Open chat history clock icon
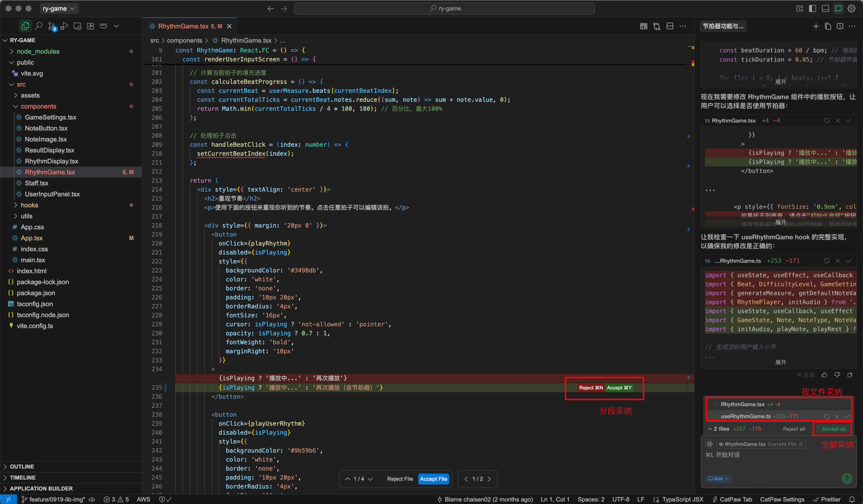Image resolution: width=863 pixels, height=504 pixels. 840,26
